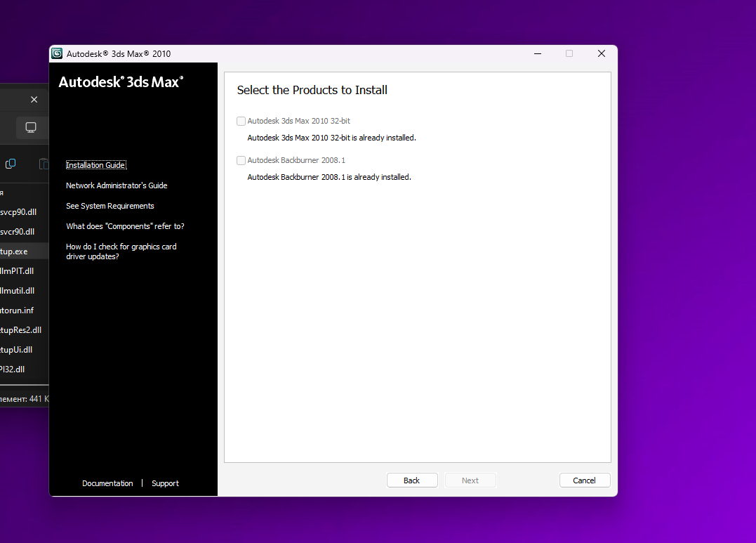Open the Installation Guide link
Image resolution: width=756 pixels, height=543 pixels.
95,165
